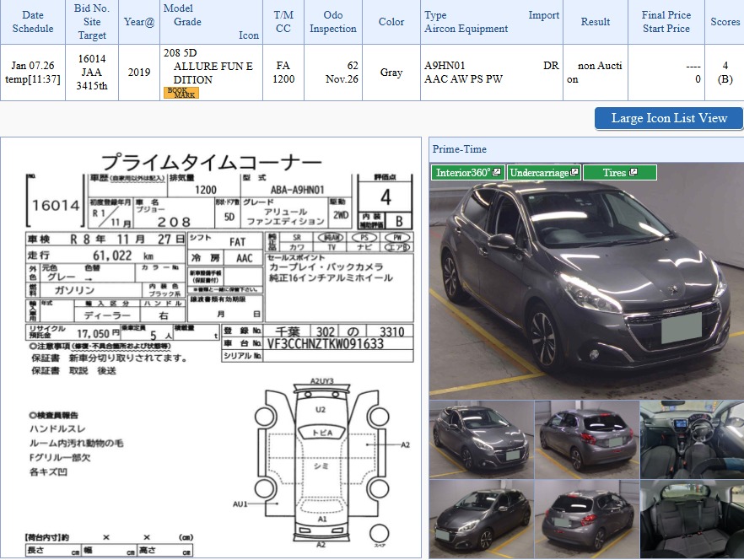Click the Result column header
744x560 pixels.
596,22
